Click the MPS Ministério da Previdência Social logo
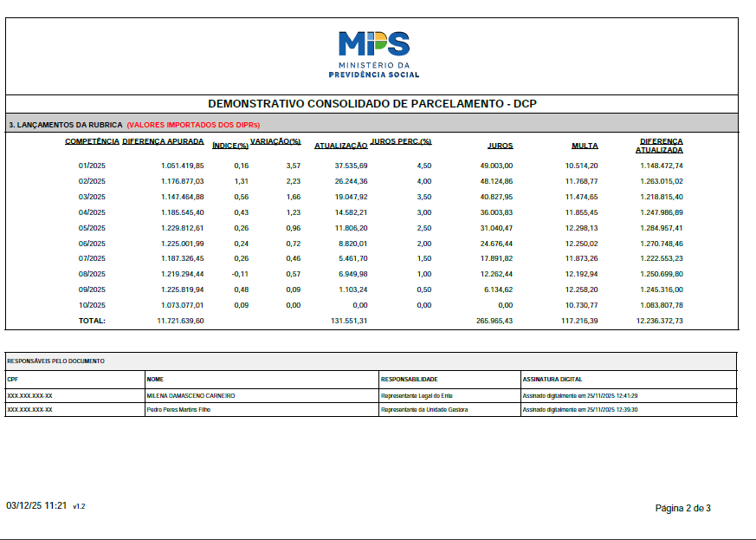Image resolution: width=756 pixels, height=540 pixels. click(373, 54)
